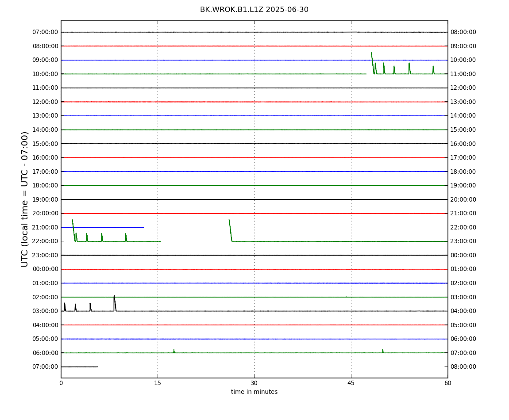Image resolution: width=509 pixels, height=420 pixels.
Task: Select the x-axis tick label 30
Action: click(x=254, y=383)
